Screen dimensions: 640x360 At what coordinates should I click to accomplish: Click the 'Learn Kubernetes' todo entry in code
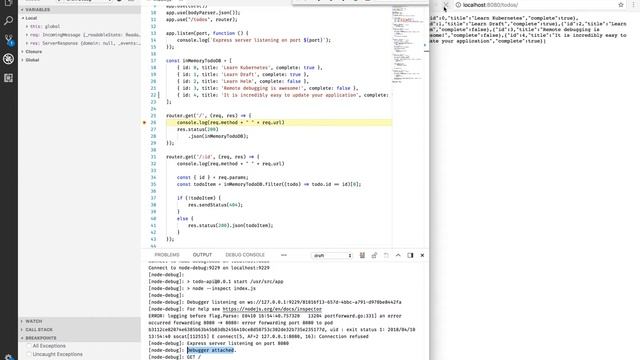coord(249,67)
